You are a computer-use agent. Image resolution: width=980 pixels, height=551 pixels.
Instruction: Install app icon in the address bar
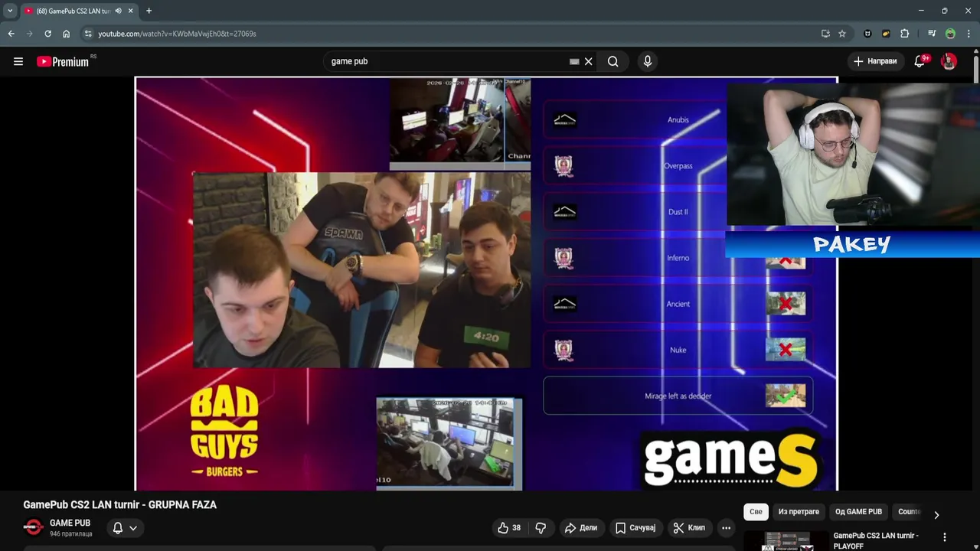coord(825,34)
